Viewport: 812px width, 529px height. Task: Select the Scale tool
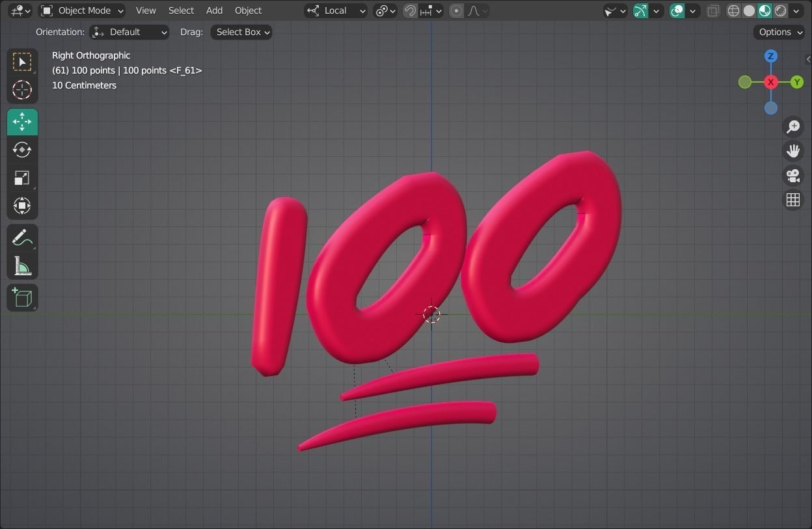22,178
